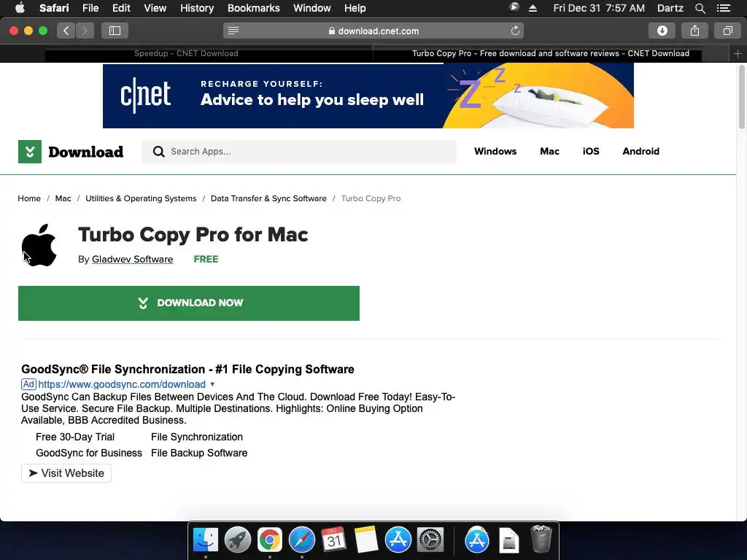Click the Visit Website button
The width and height of the screenshot is (747, 560).
[66, 473]
